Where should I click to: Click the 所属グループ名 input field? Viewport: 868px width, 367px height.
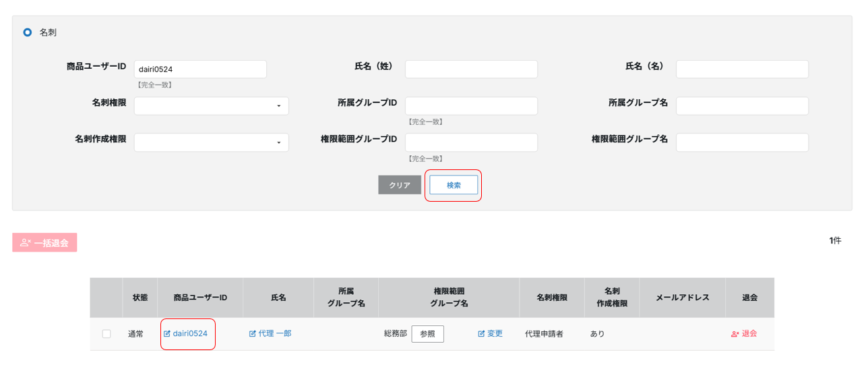click(742, 106)
